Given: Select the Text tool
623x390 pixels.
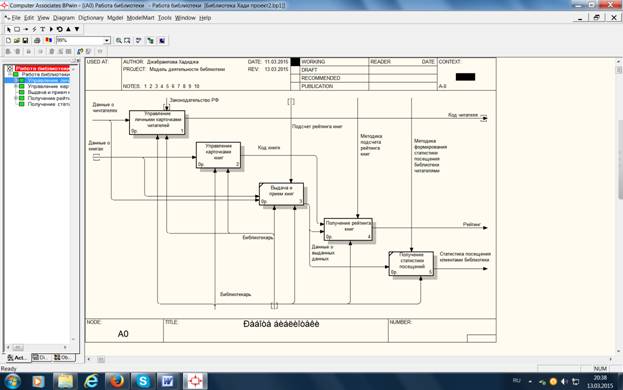Looking at the screenshot, I should click(x=43, y=29).
